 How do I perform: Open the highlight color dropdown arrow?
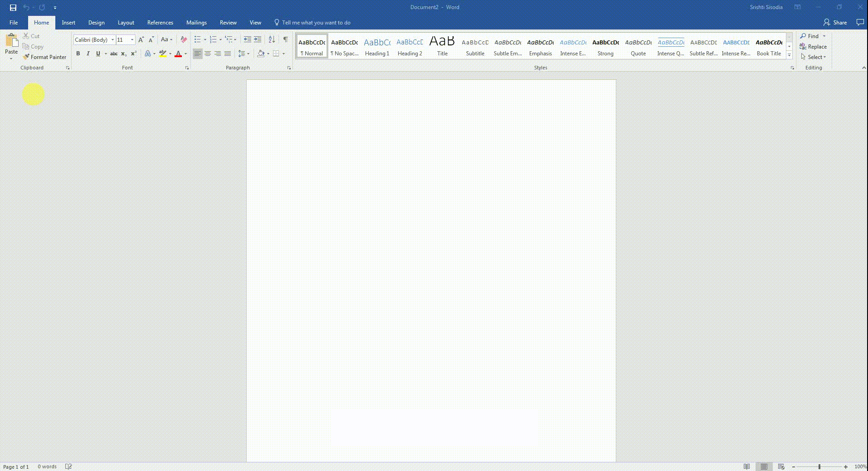click(170, 54)
